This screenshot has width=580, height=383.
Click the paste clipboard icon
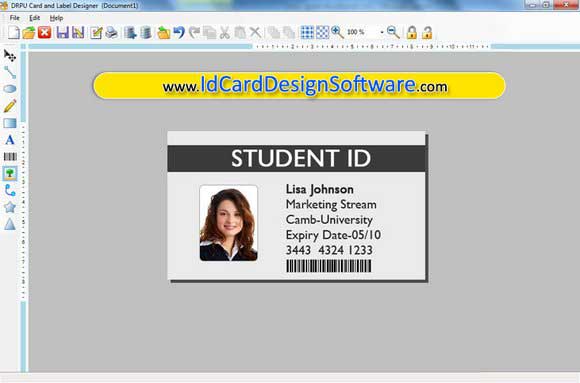pyautogui.click(x=240, y=33)
